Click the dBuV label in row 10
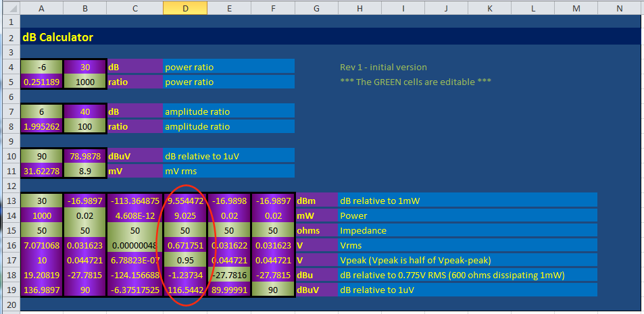Screen dimensions: 644x314 (135, 156)
